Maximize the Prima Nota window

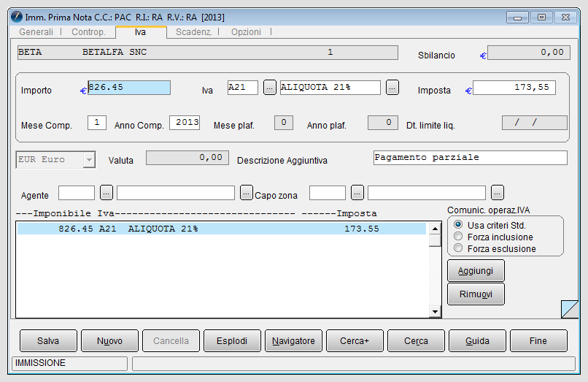(x=541, y=18)
